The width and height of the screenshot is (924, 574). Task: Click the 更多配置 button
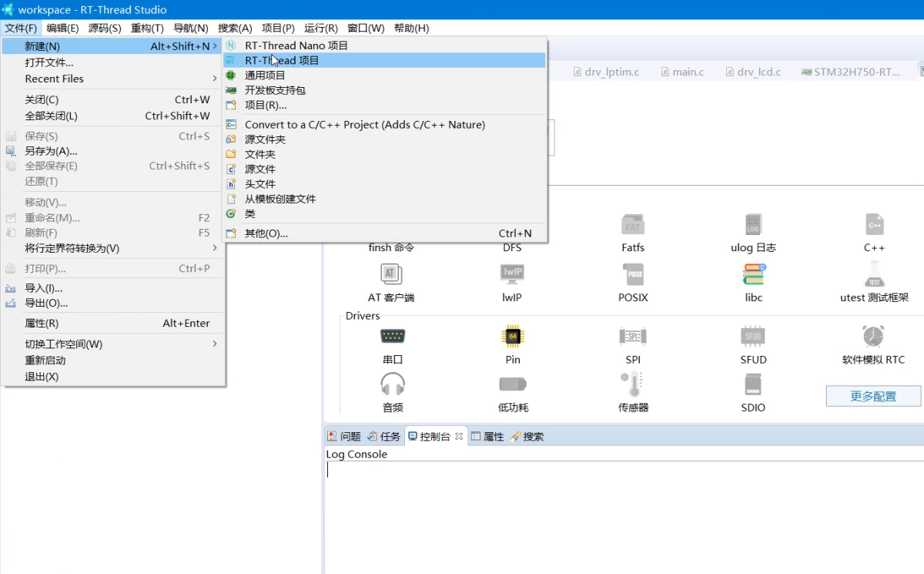click(x=873, y=396)
